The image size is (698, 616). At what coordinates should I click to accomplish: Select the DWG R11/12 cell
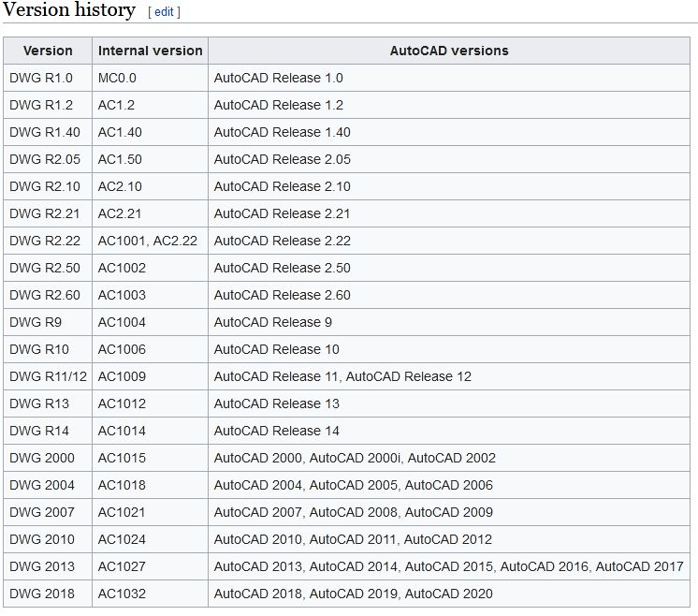[48, 377]
